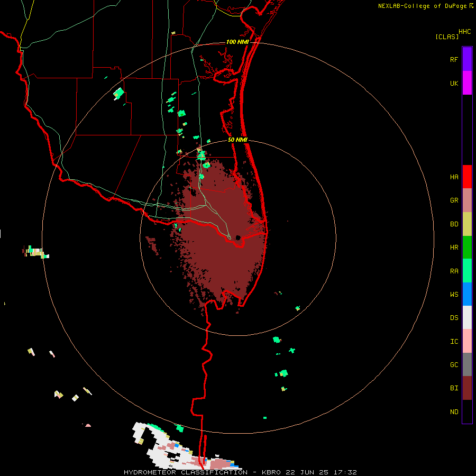Click the 'HR' legend label
Viewport: 476px width, 476px height.
[x=454, y=248]
